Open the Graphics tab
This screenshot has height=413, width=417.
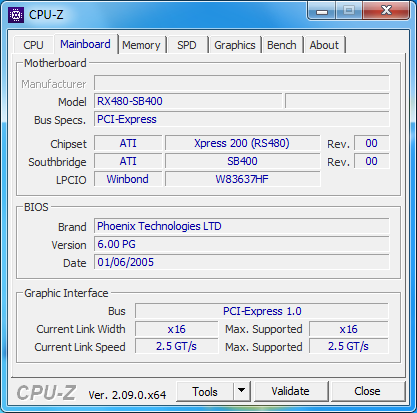pyautogui.click(x=235, y=45)
